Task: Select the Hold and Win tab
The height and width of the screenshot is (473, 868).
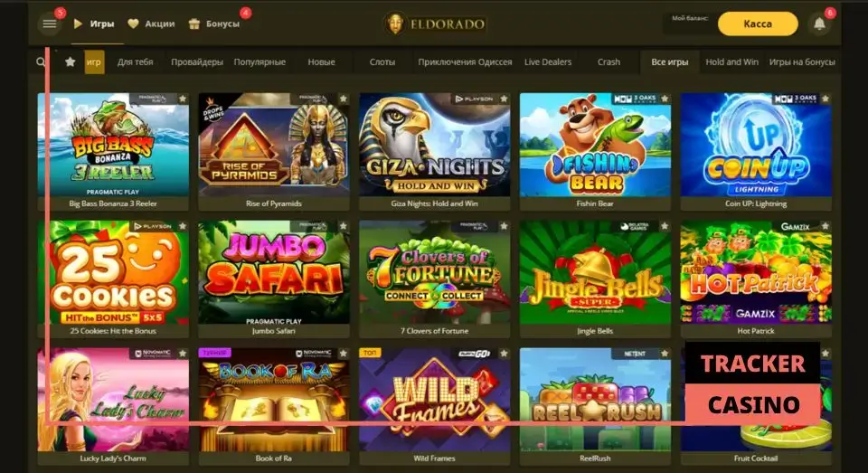Action: point(731,62)
